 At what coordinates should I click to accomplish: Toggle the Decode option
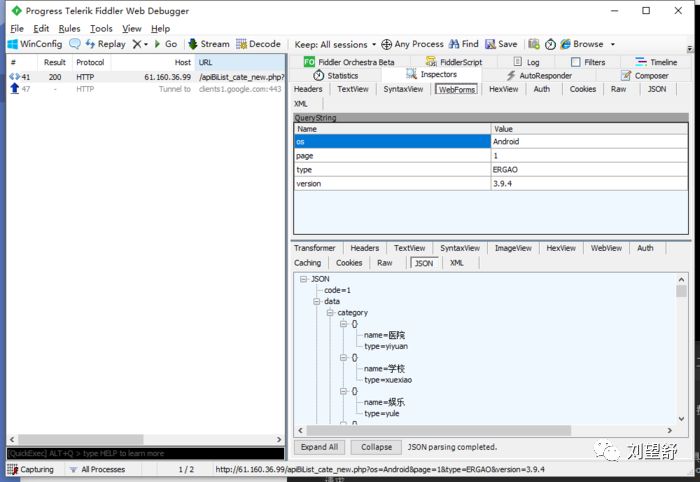point(258,44)
